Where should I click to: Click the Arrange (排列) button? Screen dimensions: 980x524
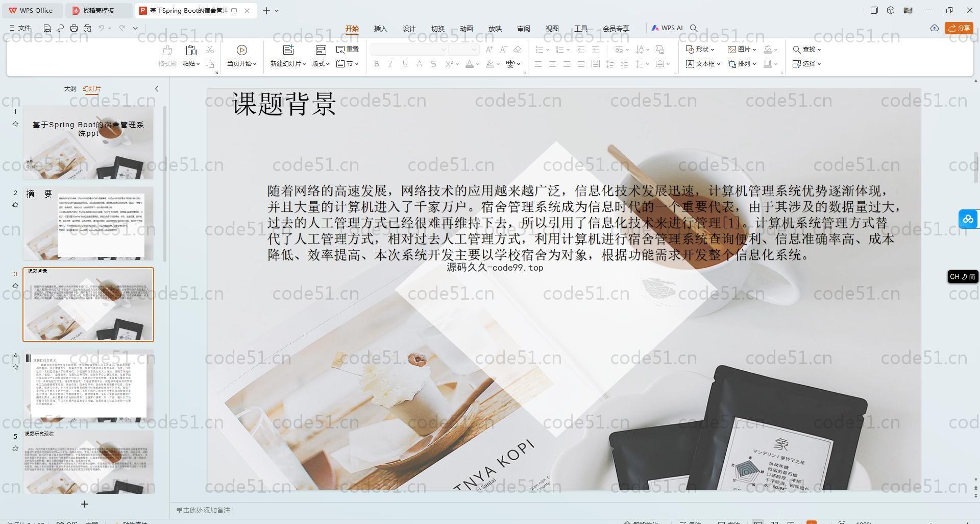[x=742, y=64]
